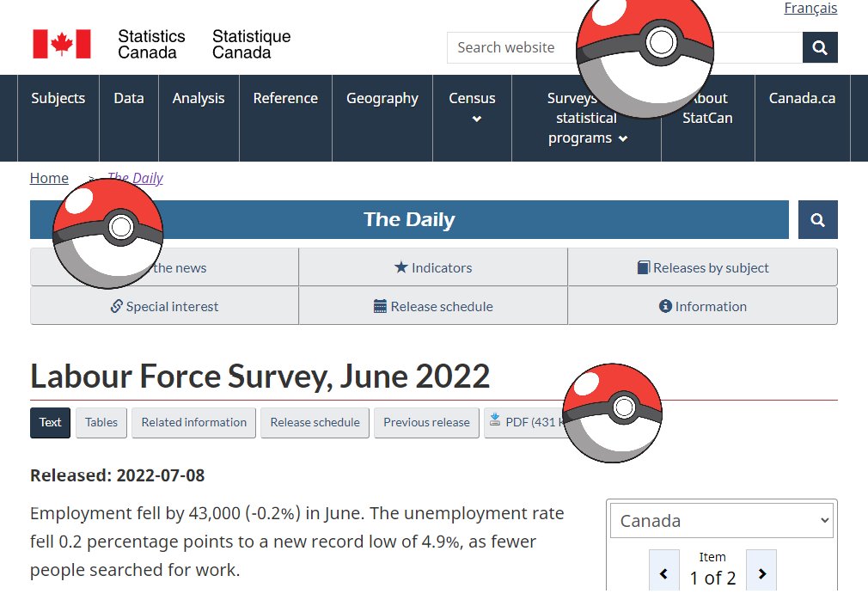The width and height of the screenshot is (868, 594).
Task: Click the Released: 2022-07-08 text
Action: point(118,475)
